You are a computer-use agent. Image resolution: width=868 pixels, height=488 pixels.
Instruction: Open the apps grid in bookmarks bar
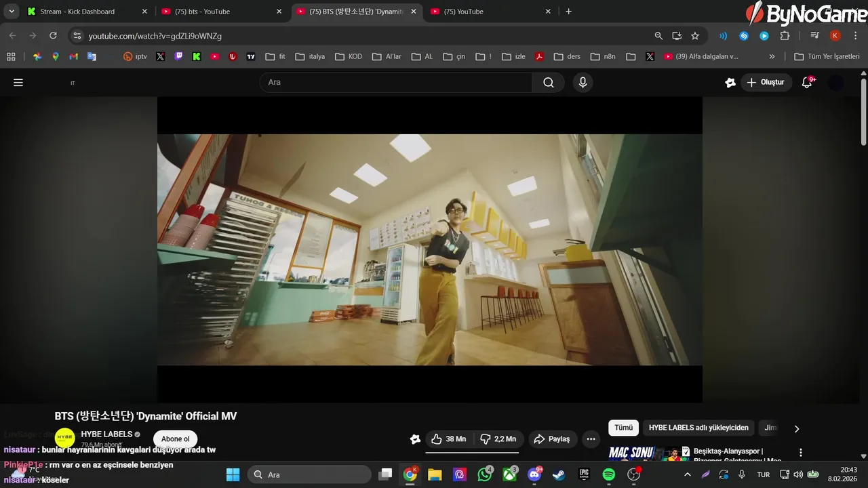tap(11, 57)
